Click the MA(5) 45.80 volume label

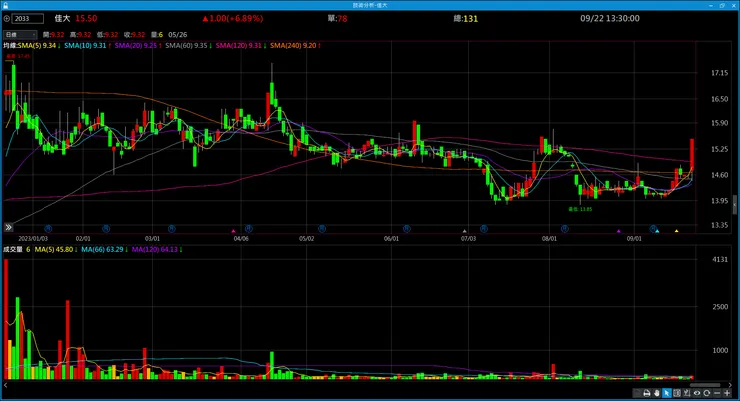[x=56, y=249]
